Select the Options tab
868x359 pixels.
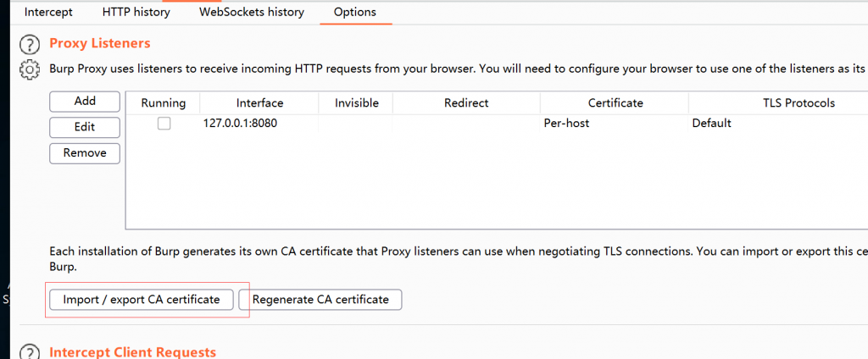point(355,13)
